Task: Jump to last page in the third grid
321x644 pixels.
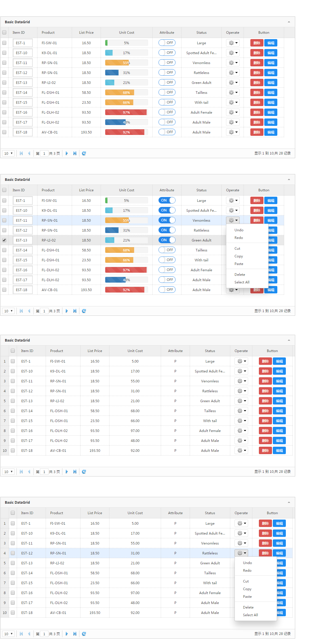Action: pos(75,472)
